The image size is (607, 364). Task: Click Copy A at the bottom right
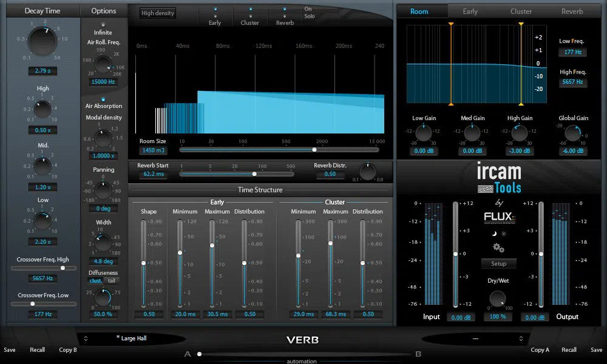(x=540, y=349)
